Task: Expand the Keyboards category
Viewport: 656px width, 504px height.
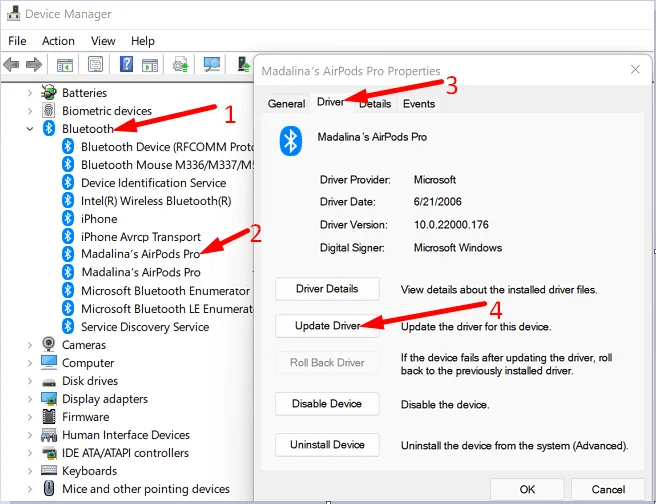Action: [x=30, y=471]
